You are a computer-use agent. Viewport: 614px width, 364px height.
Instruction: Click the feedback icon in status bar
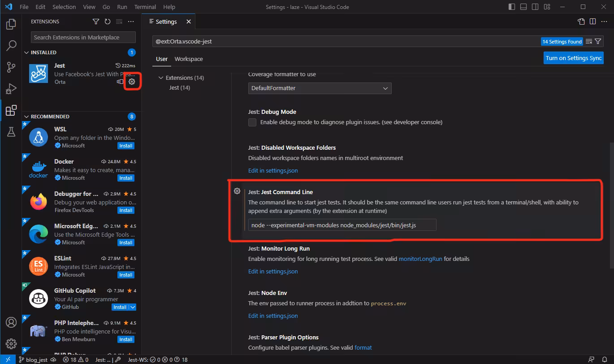pyautogui.click(x=592, y=360)
